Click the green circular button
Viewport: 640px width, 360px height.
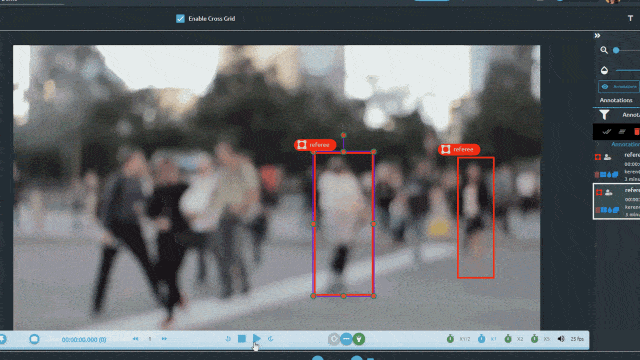pyautogui.click(x=359, y=339)
